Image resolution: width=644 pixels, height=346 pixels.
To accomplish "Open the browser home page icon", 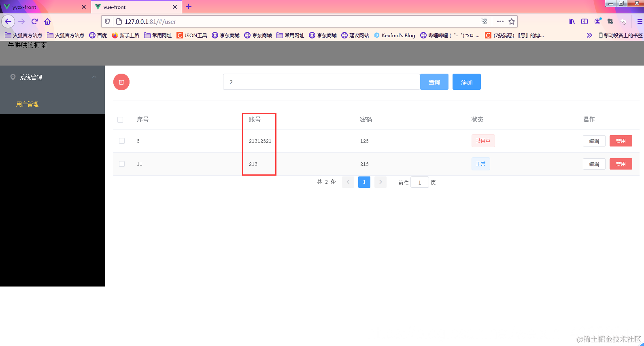I will click(x=47, y=21).
